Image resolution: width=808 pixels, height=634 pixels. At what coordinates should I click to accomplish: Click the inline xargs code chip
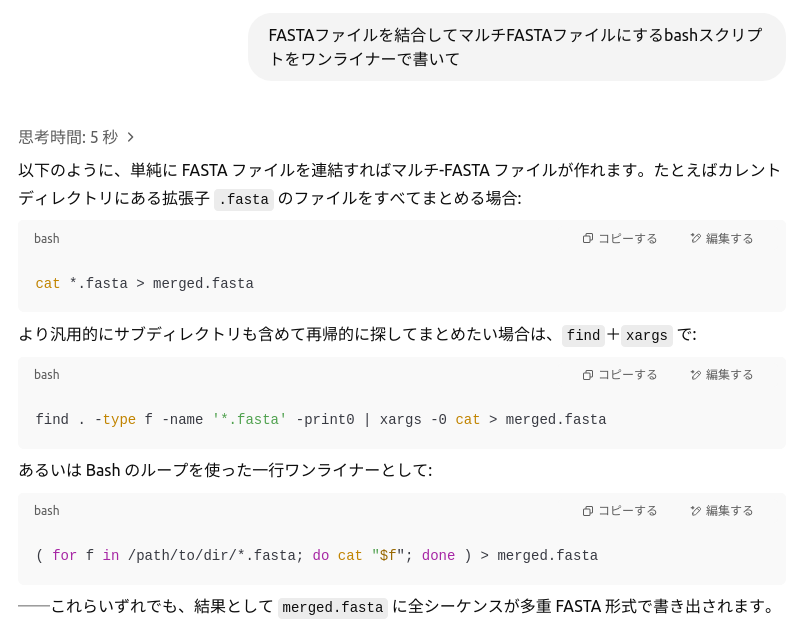647,336
